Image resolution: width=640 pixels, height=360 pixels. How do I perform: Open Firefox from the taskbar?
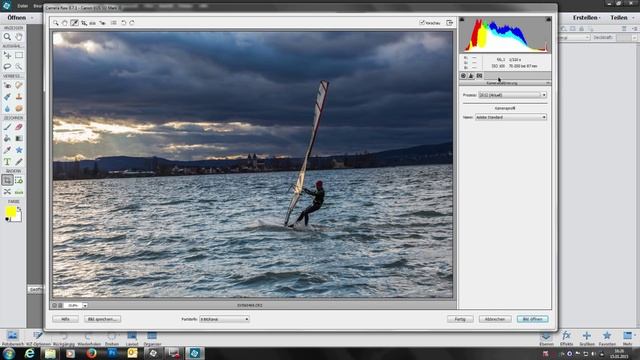(x=91, y=353)
